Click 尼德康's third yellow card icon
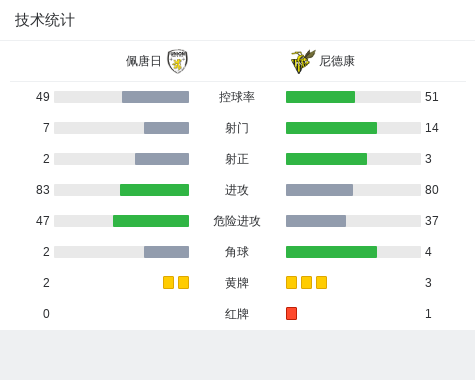The height and width of the screenshot is (380, 475). (321, 282)
